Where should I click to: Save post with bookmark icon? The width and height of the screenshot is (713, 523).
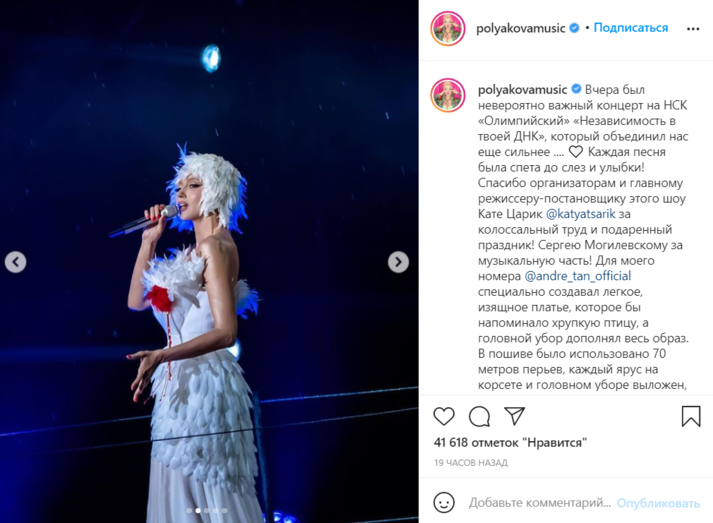click(691, 416)
